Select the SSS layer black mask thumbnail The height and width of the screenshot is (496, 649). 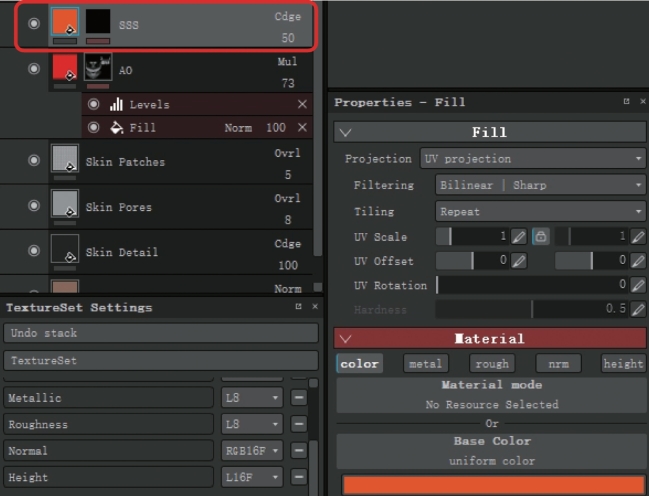point(98,22)
